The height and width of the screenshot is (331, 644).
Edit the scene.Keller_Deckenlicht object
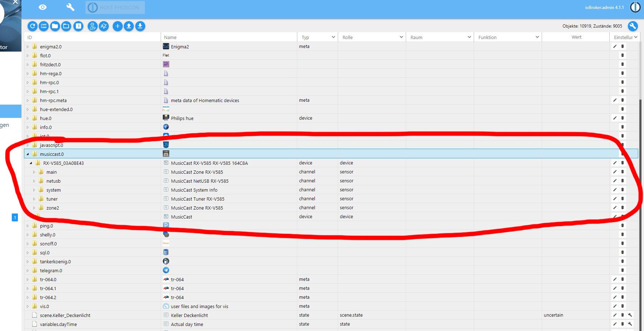615,315
